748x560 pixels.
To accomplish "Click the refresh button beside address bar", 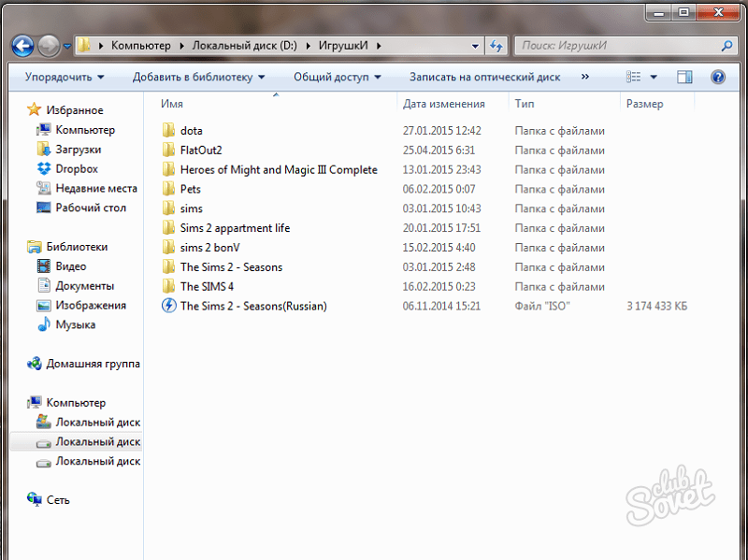I will 496,45.
